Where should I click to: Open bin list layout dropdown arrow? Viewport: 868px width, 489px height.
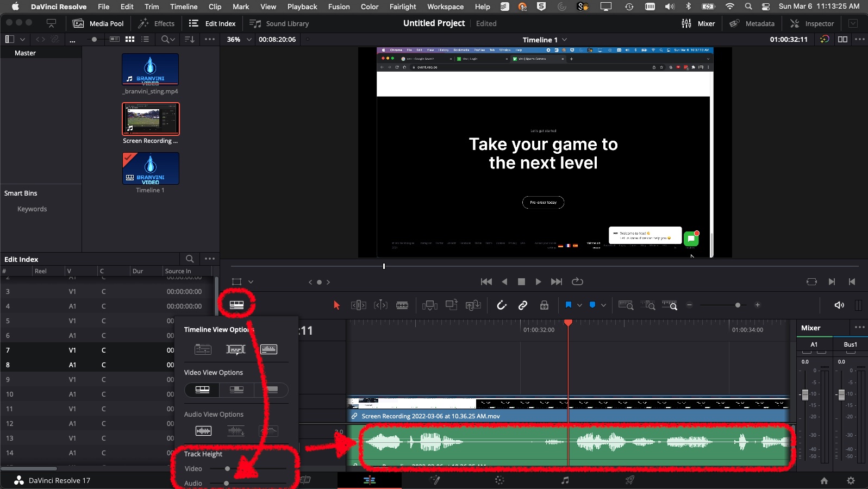tap(22, 39)
